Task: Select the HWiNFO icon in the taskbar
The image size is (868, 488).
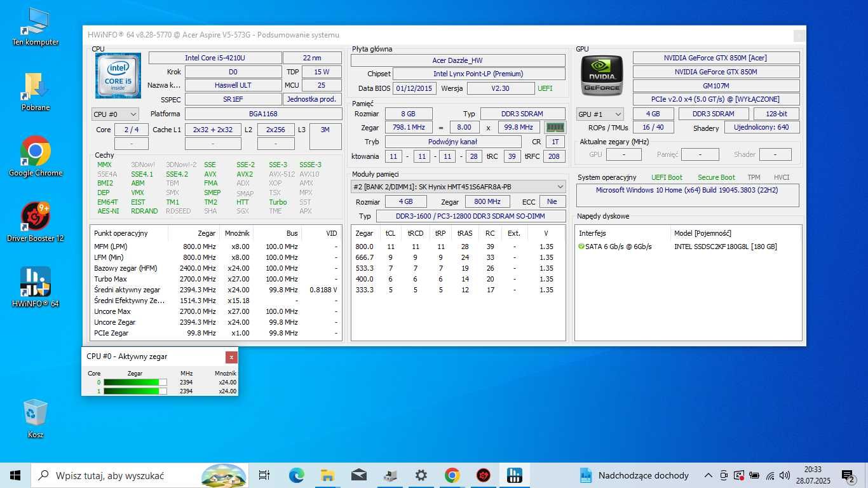Action: click(x=514, y=475)
